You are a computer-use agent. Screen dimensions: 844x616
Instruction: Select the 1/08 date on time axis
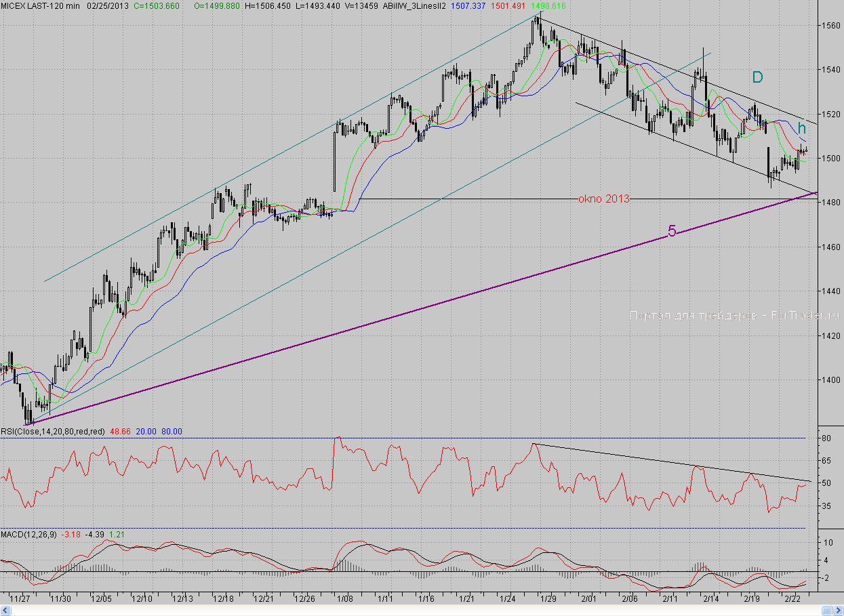coord(344,599)
